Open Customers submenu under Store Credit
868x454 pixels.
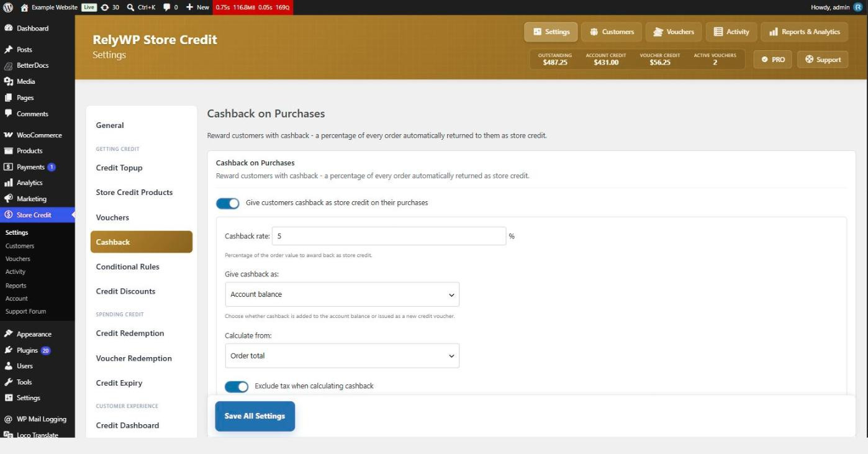coord(20,246)
